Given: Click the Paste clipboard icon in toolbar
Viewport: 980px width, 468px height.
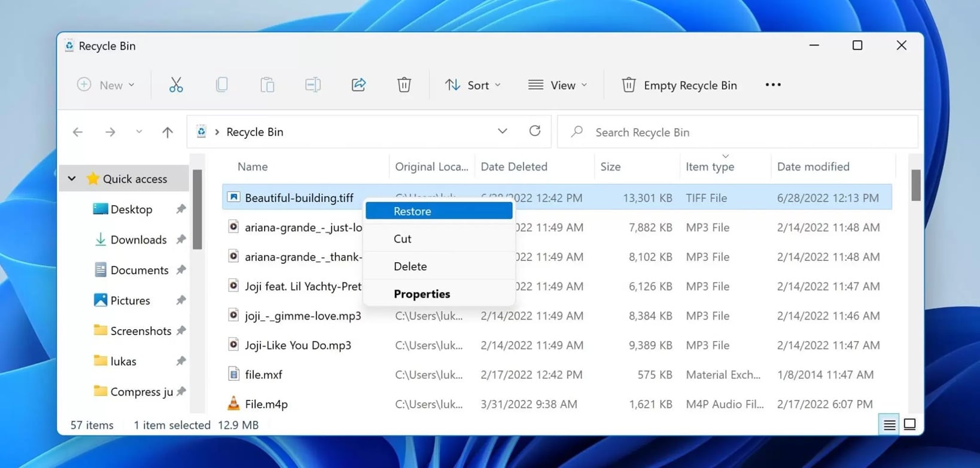Looking at the screenshot, I should (x=267, y=85).
